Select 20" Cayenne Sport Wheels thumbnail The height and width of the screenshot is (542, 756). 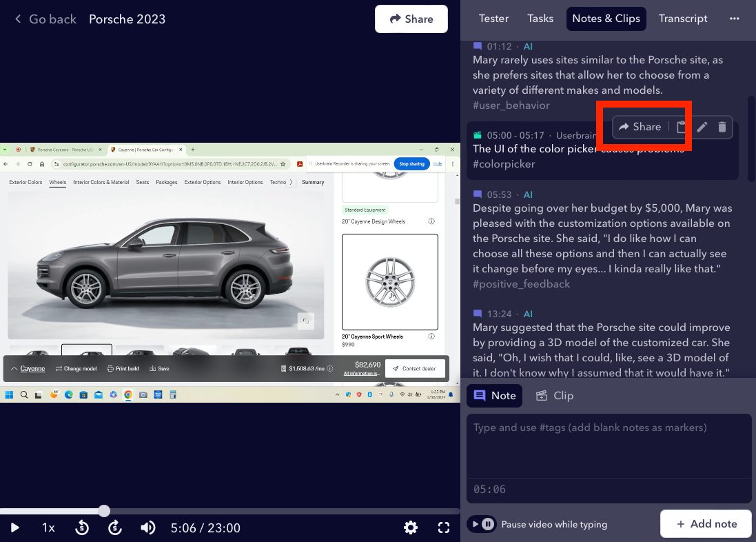point(390,282)
